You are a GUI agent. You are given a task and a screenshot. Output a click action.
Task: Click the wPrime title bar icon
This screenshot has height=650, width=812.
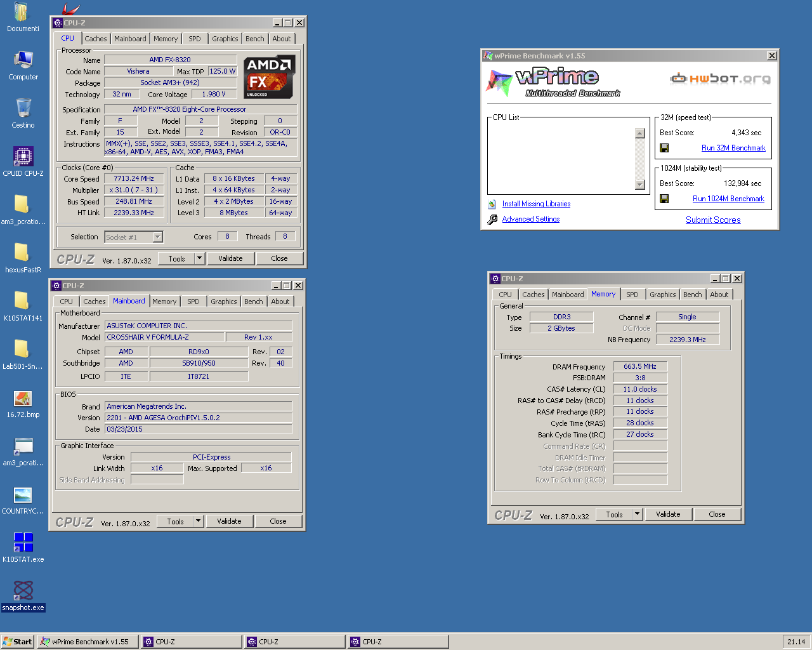488,56
